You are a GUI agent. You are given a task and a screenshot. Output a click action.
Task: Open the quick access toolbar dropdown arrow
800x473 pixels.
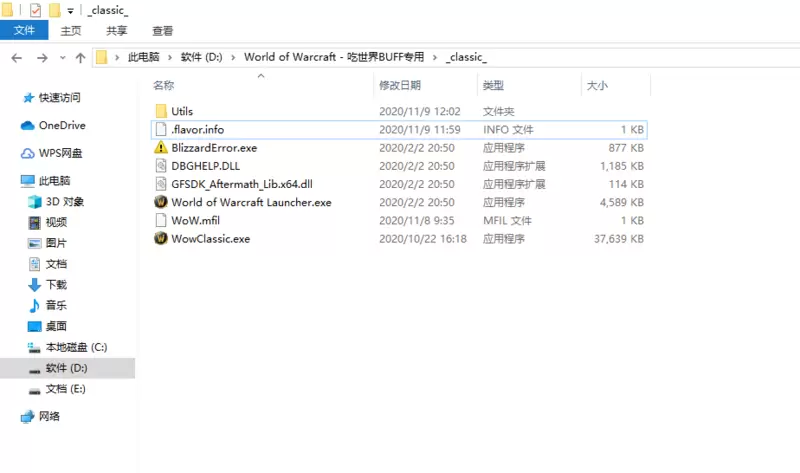[x=70, y=11]
